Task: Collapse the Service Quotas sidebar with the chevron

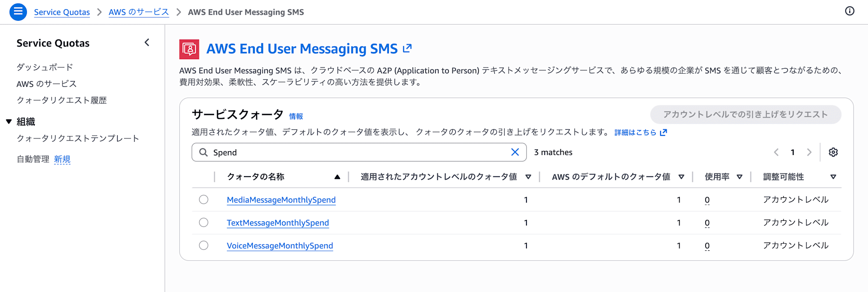Action: pos(147,43)
